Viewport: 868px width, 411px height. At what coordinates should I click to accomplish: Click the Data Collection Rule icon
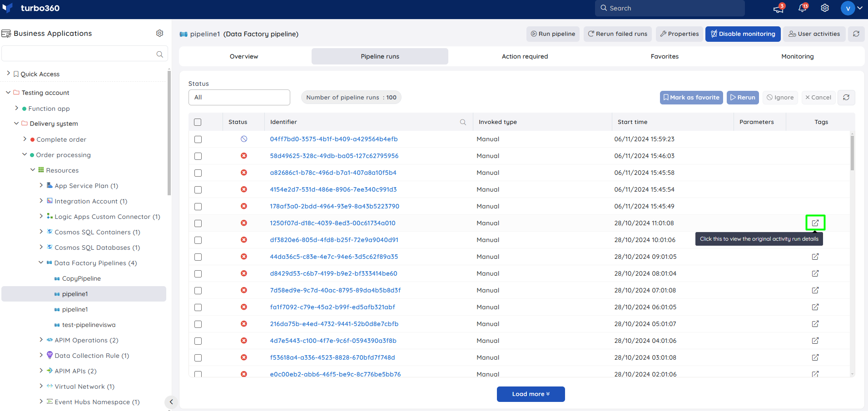[x=50, y=355]
